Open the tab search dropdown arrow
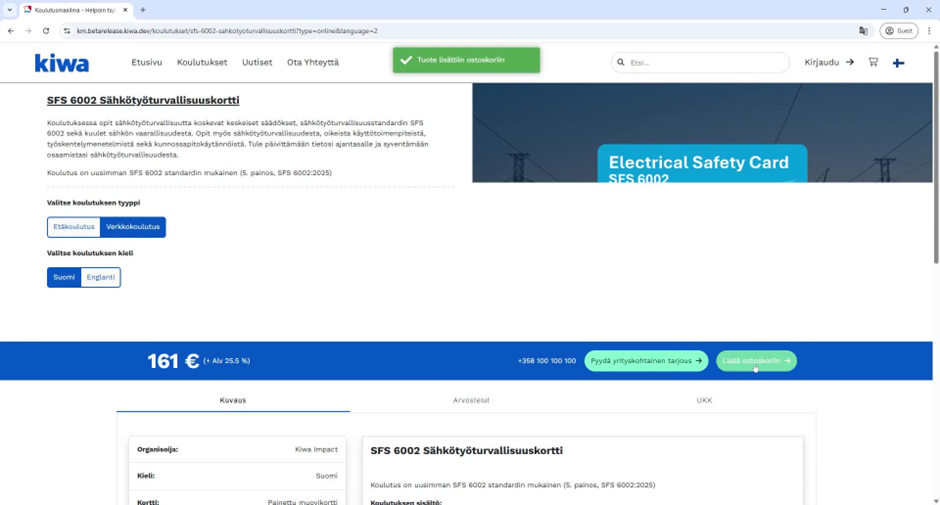The height and width of the screenshot is (505, 940). (x=10, y=10)
